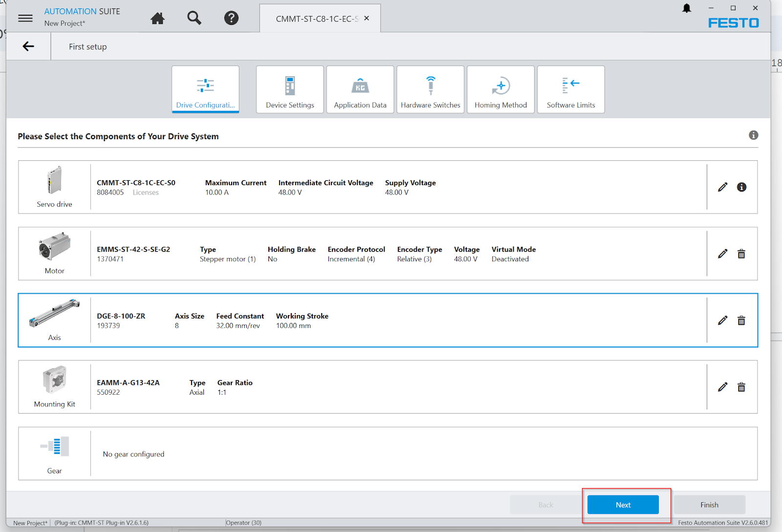
Task: Click the No gear configured text
Action: click(x=133, y=454)
